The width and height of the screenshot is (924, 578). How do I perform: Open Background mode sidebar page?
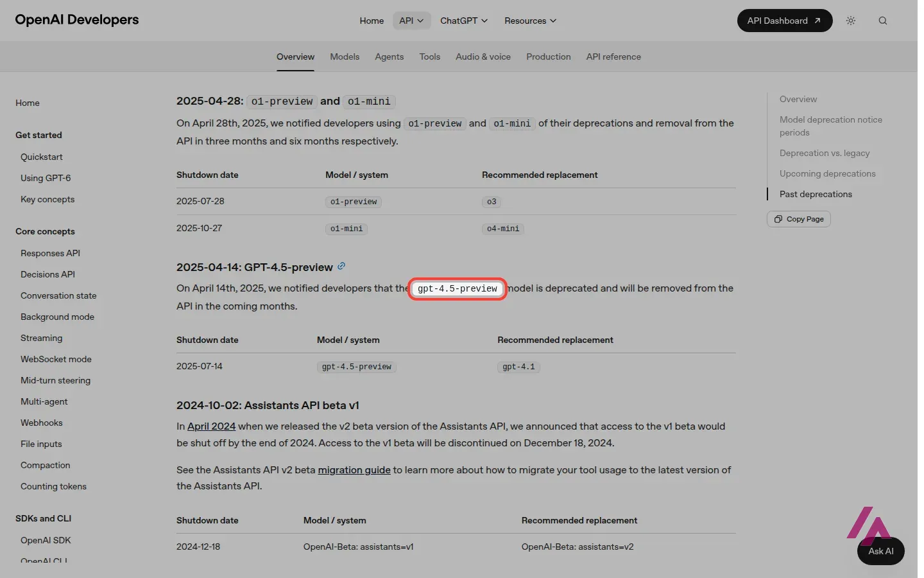pyautogui.click(x=57, y=317)
